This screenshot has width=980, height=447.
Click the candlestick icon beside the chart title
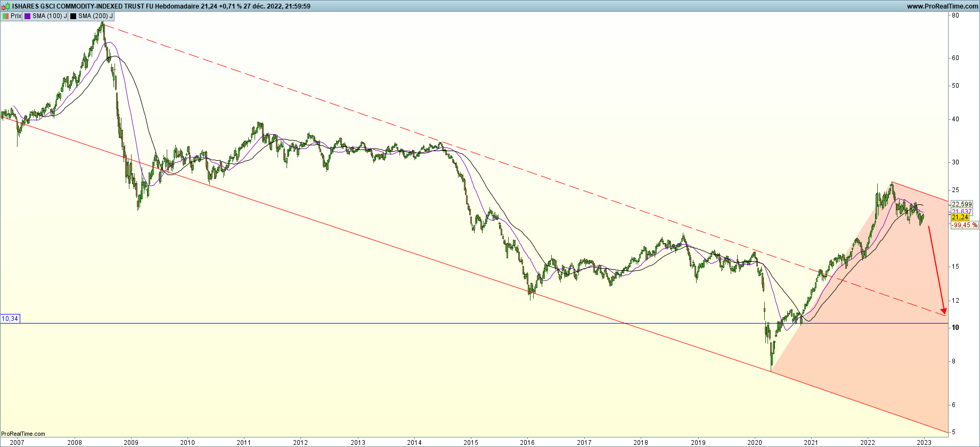pos(6,6)
